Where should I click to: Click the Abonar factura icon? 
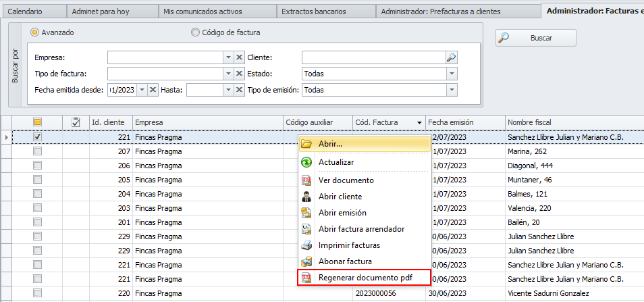[x=306, y=261]
